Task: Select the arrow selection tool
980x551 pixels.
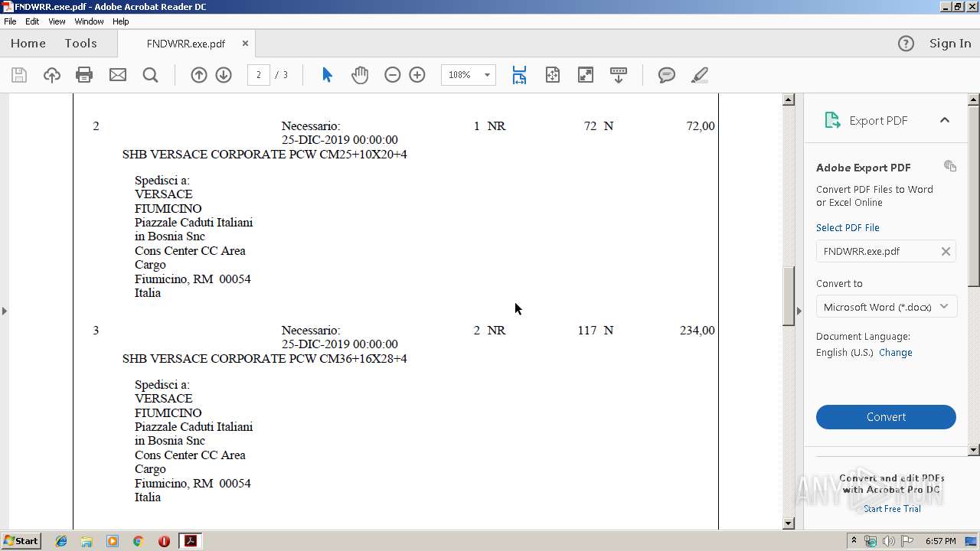Action: (x=328, y=75)
